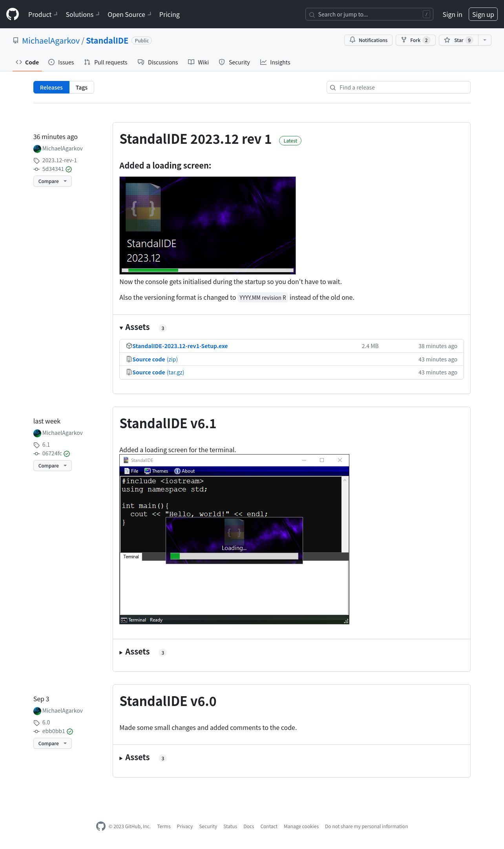Click the Latest release badge

click(290, 141)
